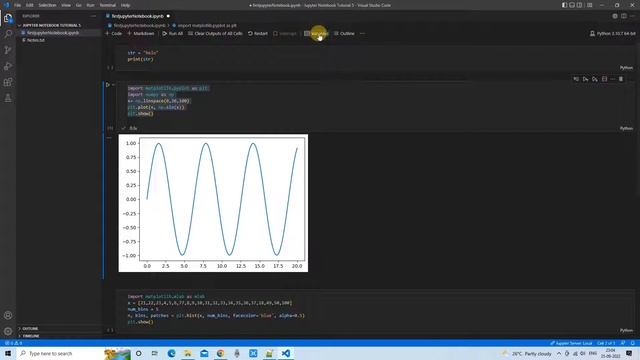The width and height of the screenshot is (640, 360).
Task: Click Run All in notebook toolbar
Action: [173, 33]
